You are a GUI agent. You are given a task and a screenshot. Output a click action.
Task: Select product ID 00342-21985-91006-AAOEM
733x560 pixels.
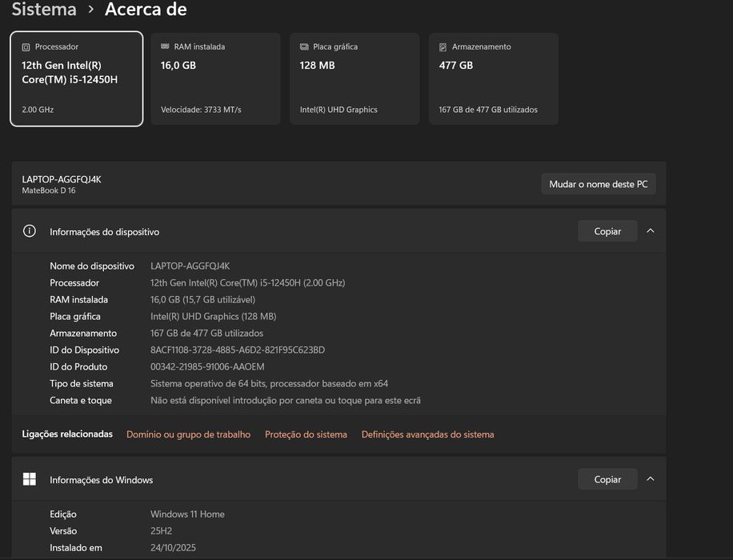coord(207,366)
